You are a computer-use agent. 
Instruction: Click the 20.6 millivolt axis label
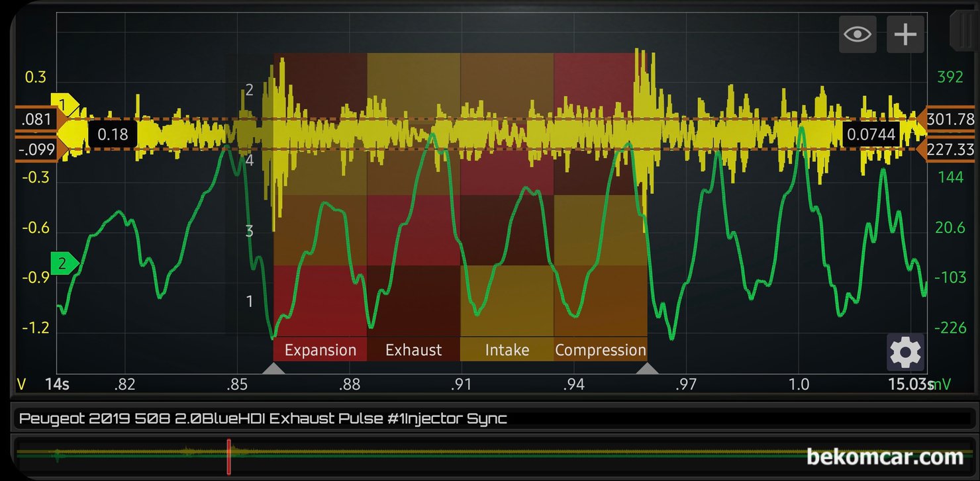coord(950,228)
